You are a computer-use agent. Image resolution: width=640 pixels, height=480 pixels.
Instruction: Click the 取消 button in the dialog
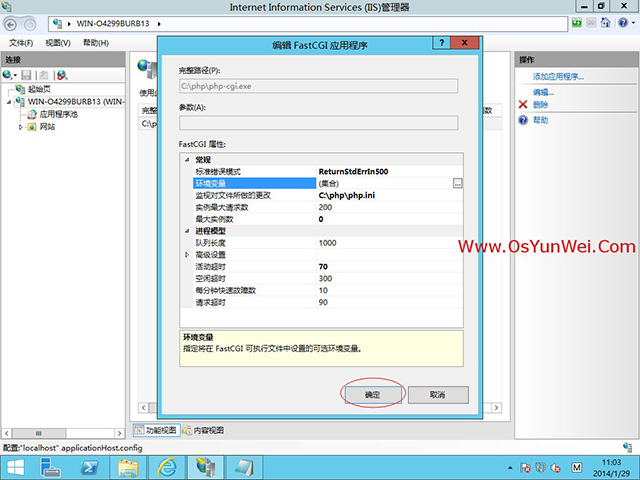(x=436, y=395)
